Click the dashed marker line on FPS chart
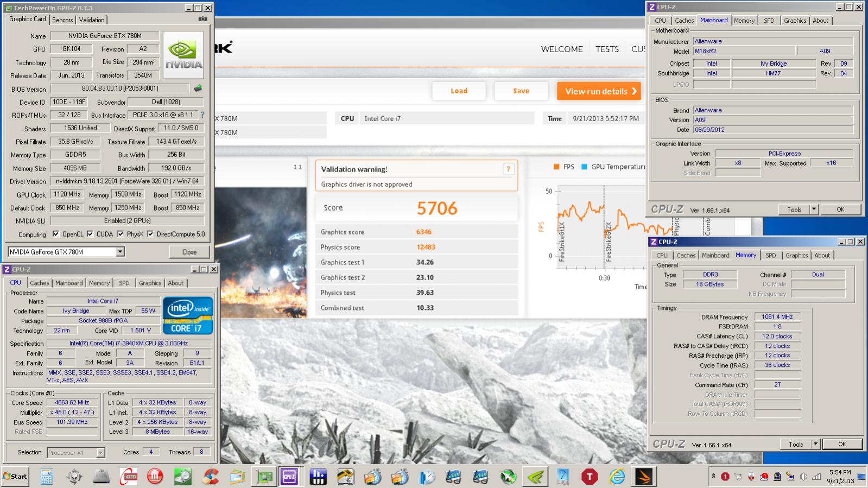Screen dimensions: 868x488 coord(604,227)
